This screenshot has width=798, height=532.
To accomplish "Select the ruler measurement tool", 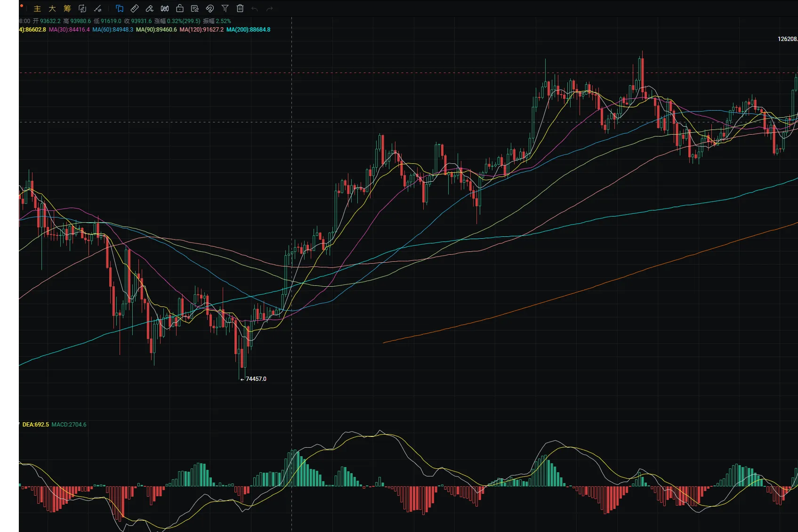I will coord(135,8).
